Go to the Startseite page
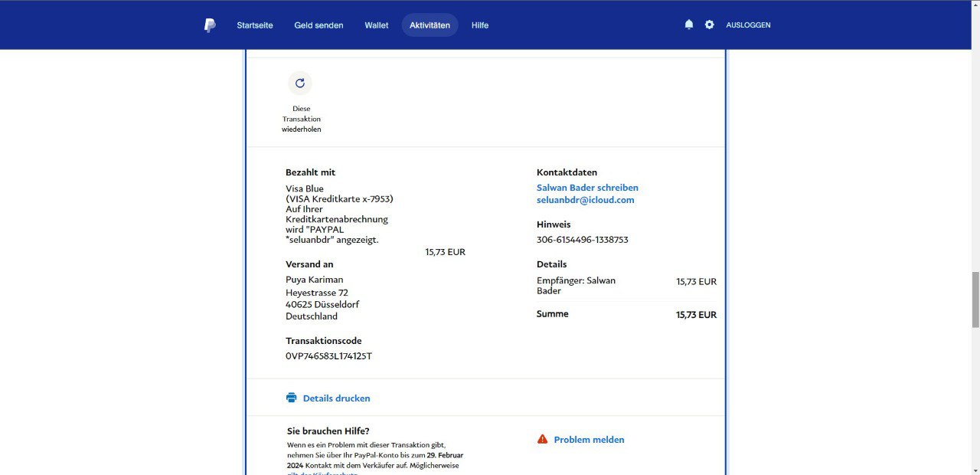Viewport: 980px width, 475px height. pyautogui.click(x=255, y=25)
